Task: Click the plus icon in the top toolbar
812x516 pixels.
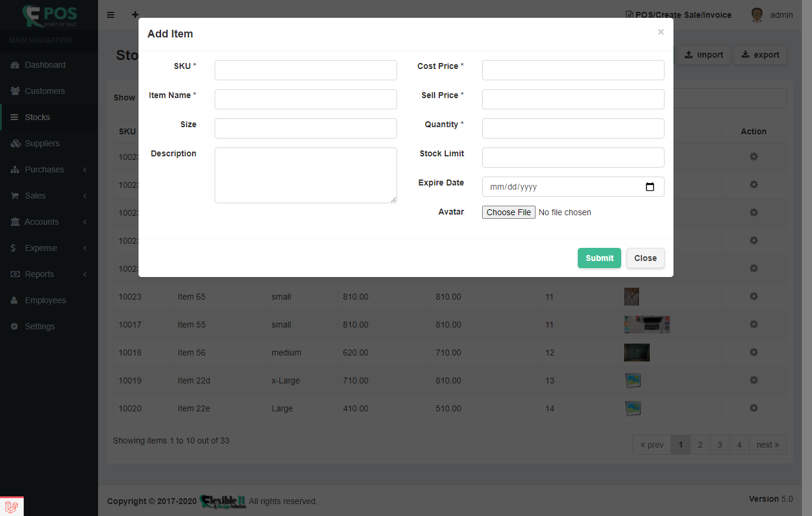Action: tap(135, 15)
